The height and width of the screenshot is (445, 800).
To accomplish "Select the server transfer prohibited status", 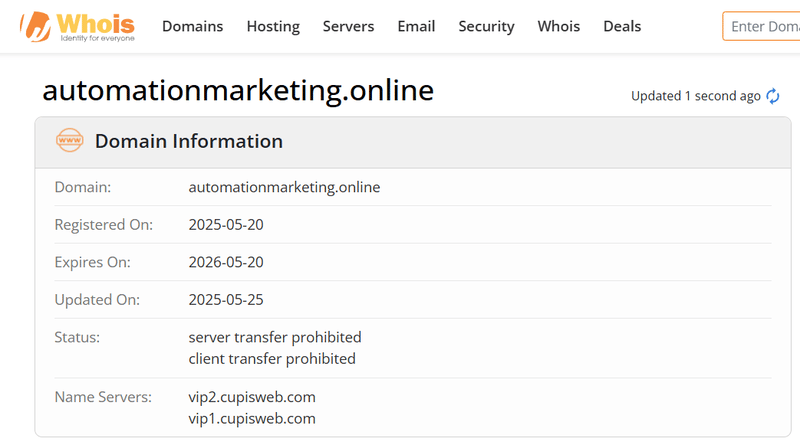I will (x=275, y=337).
